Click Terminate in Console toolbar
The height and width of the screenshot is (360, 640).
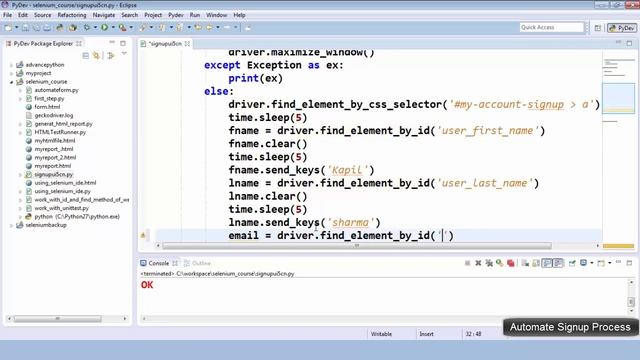pos(467,263)
